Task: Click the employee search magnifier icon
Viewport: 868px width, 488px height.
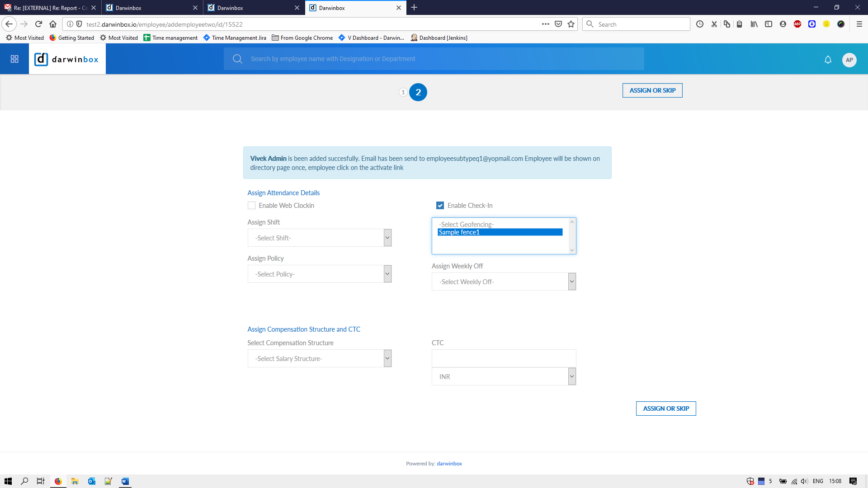Action: tap(237, 59)
